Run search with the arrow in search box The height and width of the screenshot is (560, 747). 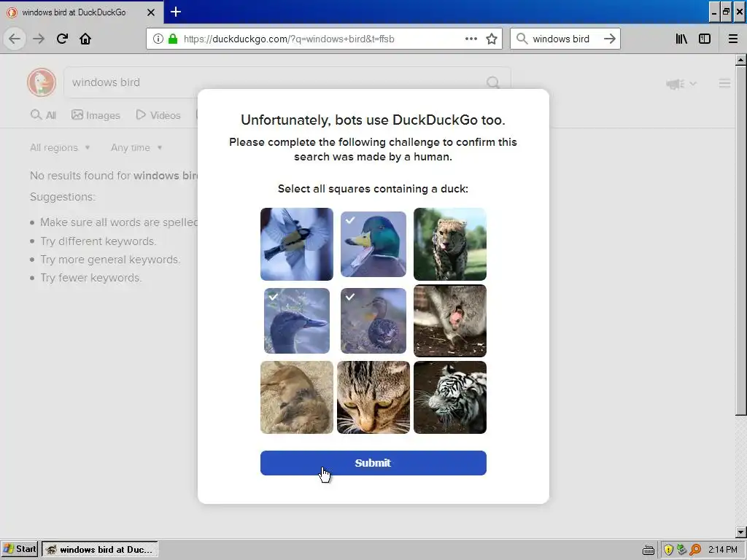click(x=609, y=39)
